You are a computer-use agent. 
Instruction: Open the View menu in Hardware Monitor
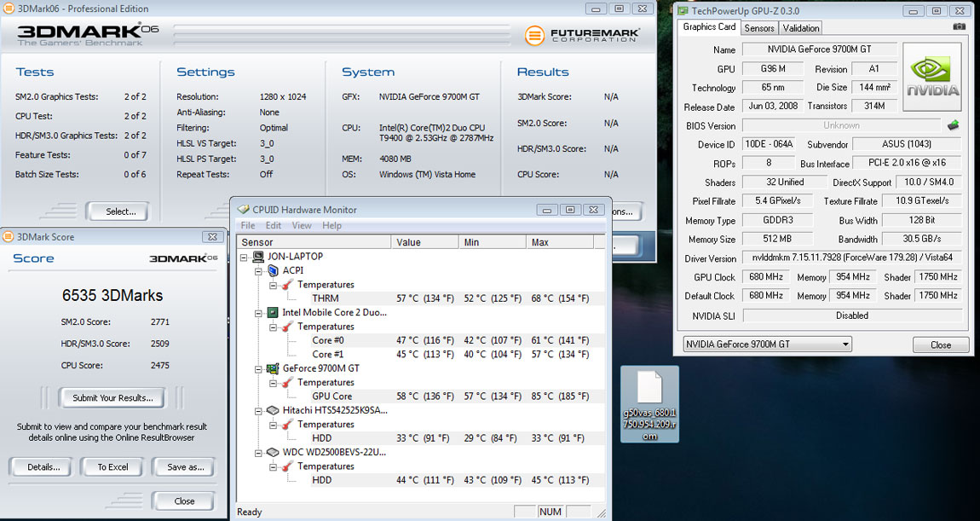[x=302, y=225]
